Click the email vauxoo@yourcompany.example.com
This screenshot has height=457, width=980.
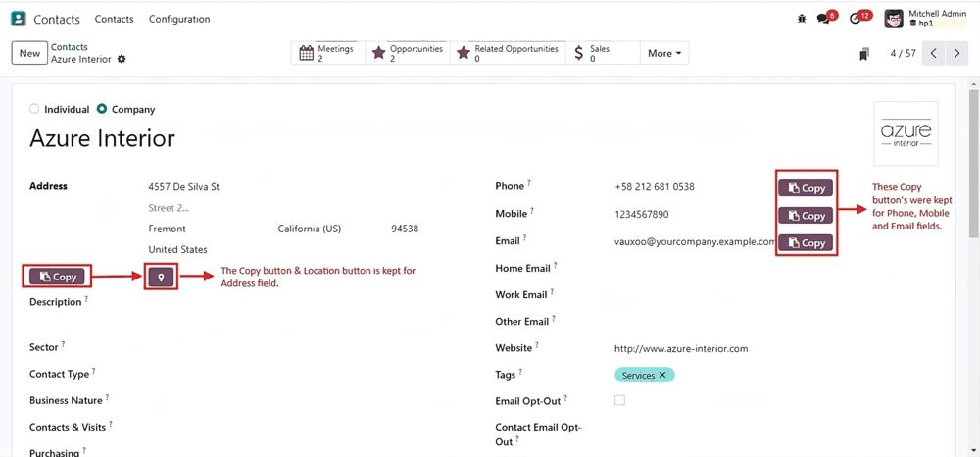coord(695,241)
